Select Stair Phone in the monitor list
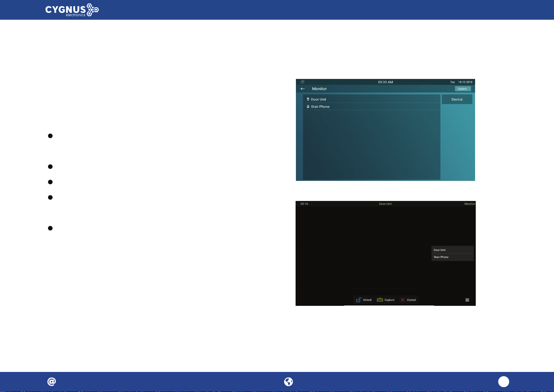The image size is (554, 392). pos(372,107)
